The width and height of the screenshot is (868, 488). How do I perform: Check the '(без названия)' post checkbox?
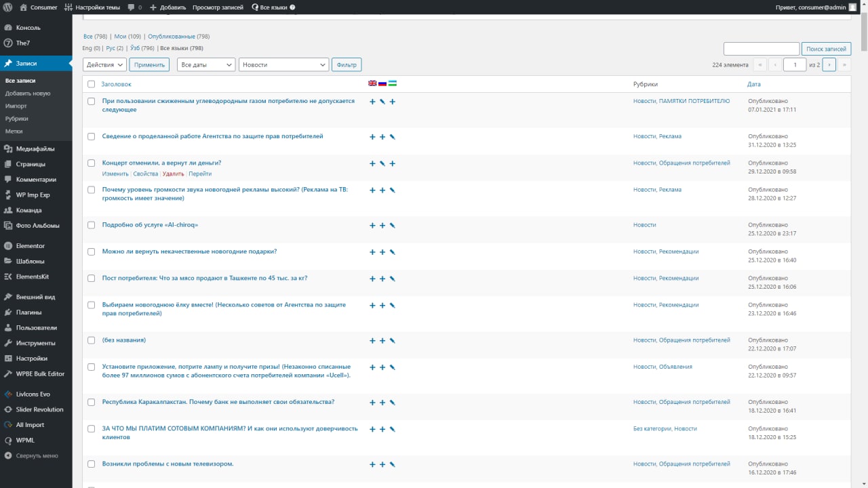pos(92,340)
